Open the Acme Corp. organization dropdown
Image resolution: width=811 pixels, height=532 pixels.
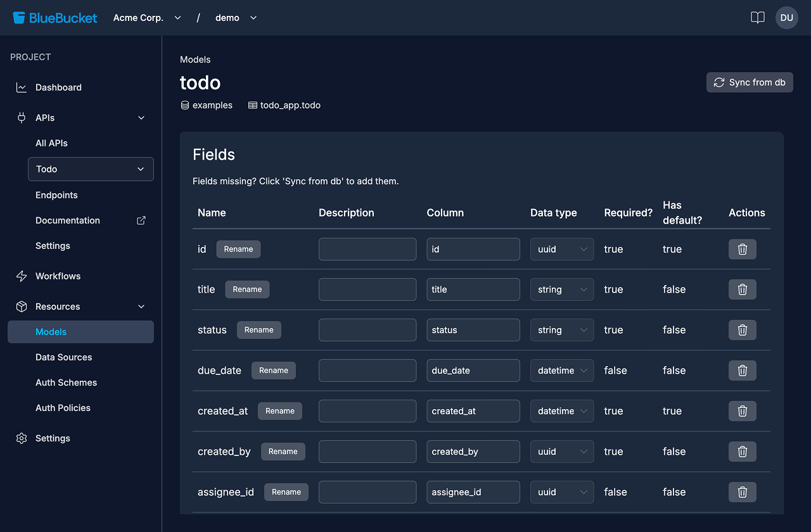coord(147,17)
